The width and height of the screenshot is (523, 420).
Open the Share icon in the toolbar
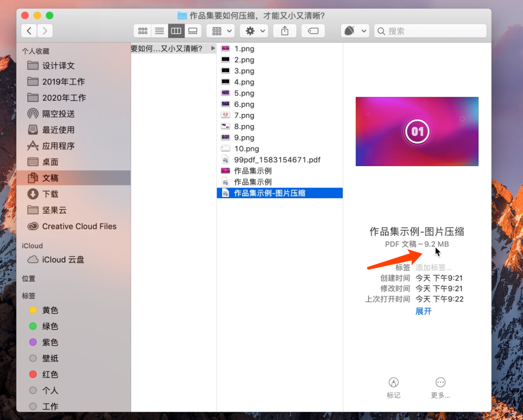pos(284,31)
